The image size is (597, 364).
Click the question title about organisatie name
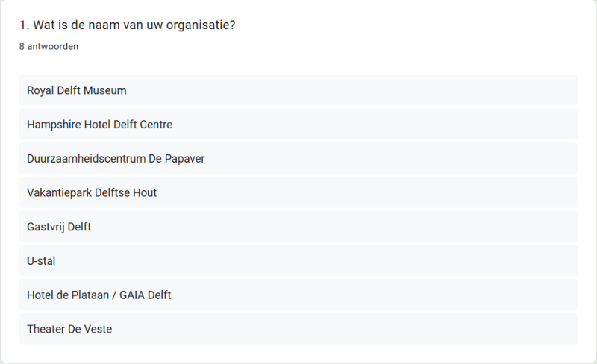128,25
